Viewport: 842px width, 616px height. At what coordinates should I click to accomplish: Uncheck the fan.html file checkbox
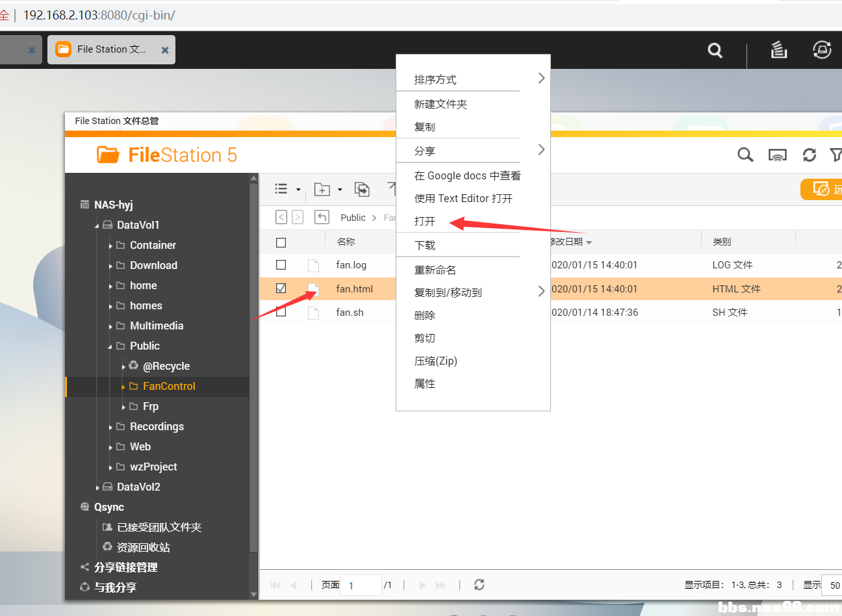tap(281, 289)
